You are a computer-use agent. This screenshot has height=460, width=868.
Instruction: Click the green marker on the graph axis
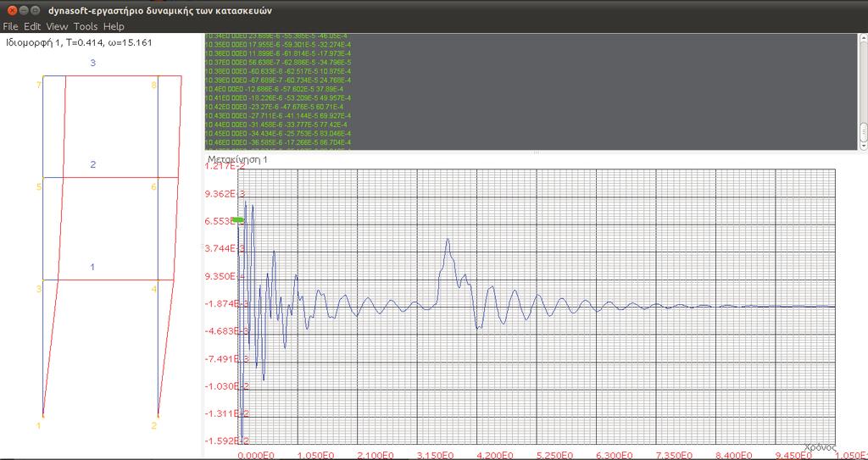238,220
